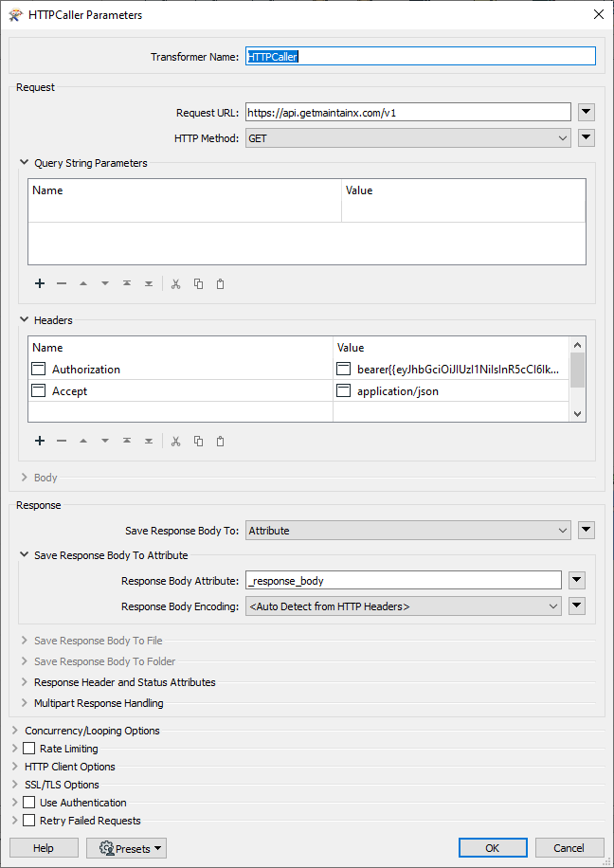Select the Authorization header name text
The image size is (614, 868).
86,370
